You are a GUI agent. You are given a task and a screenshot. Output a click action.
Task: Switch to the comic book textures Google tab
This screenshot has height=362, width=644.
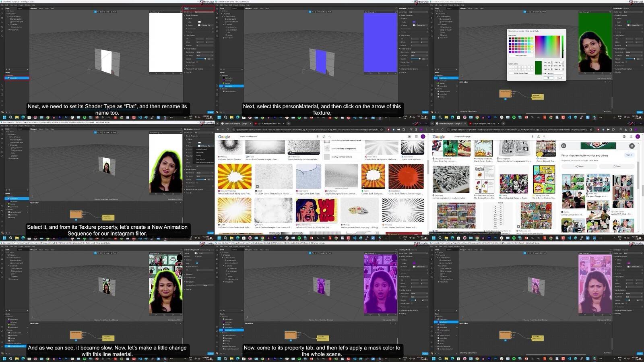click(236, 123)
